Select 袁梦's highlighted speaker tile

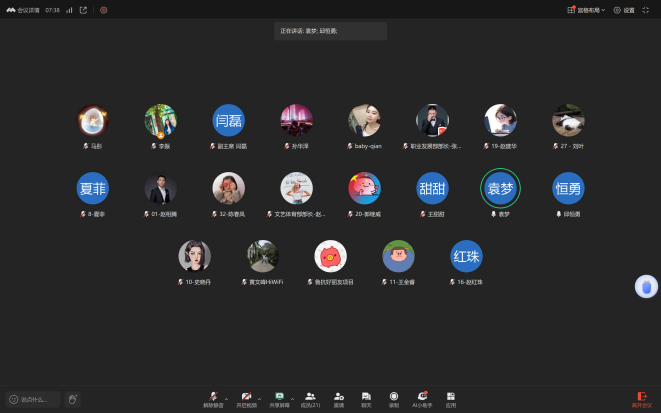coord(500,188)
